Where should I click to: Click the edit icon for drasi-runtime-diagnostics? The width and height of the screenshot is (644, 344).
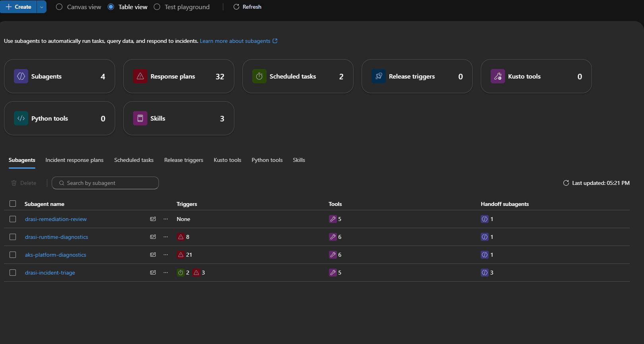(153, 237)
